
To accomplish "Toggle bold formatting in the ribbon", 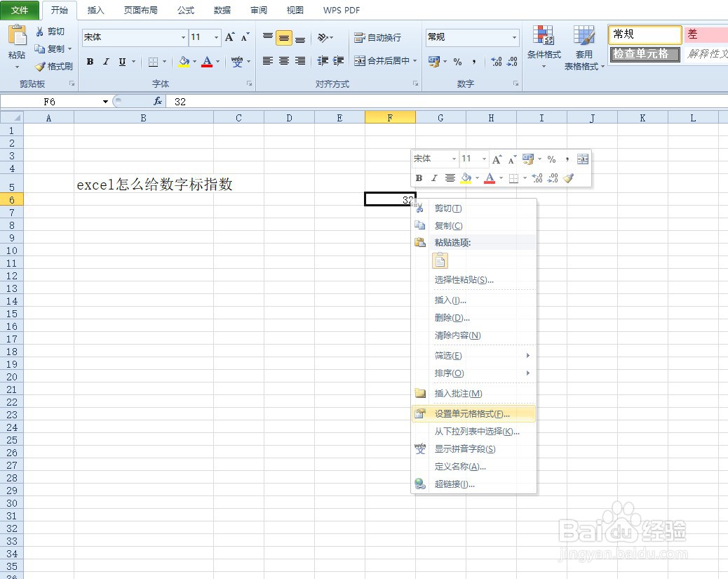I will coord(90,62).
